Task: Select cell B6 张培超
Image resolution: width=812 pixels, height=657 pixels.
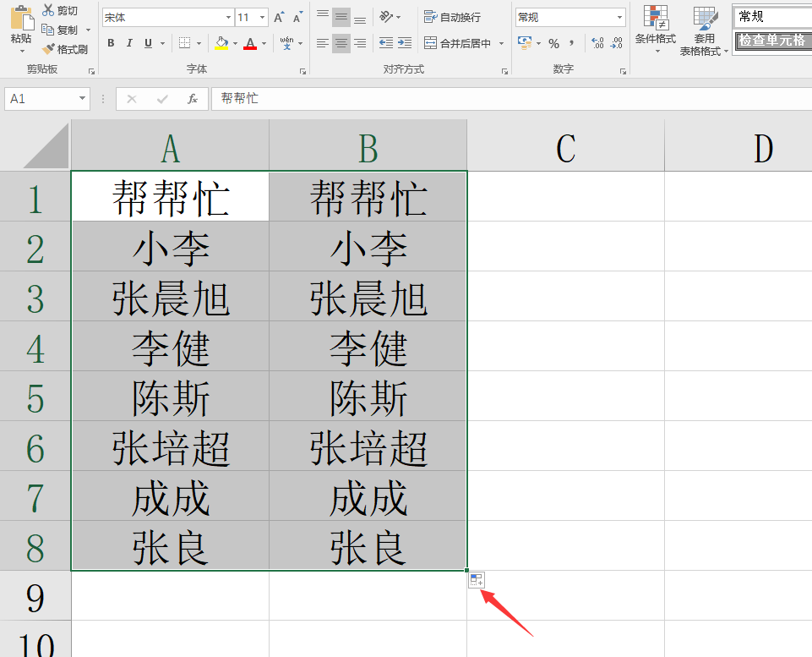Action: tap(368, 446)
